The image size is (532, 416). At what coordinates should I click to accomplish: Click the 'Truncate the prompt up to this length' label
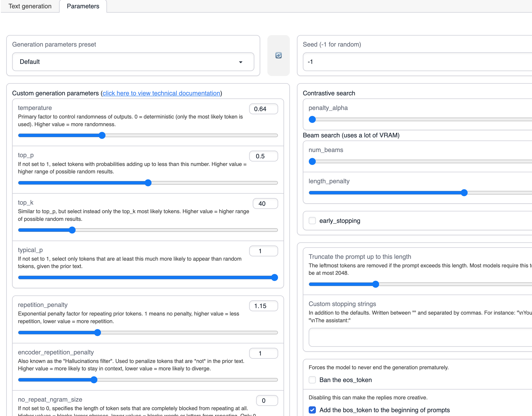tap(360, 257)
